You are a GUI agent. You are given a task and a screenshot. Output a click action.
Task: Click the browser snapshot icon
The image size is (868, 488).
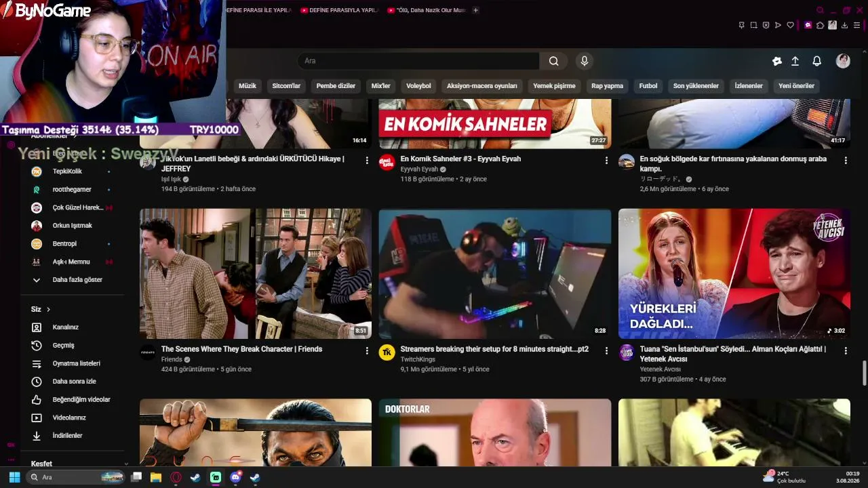pos(754,25)
